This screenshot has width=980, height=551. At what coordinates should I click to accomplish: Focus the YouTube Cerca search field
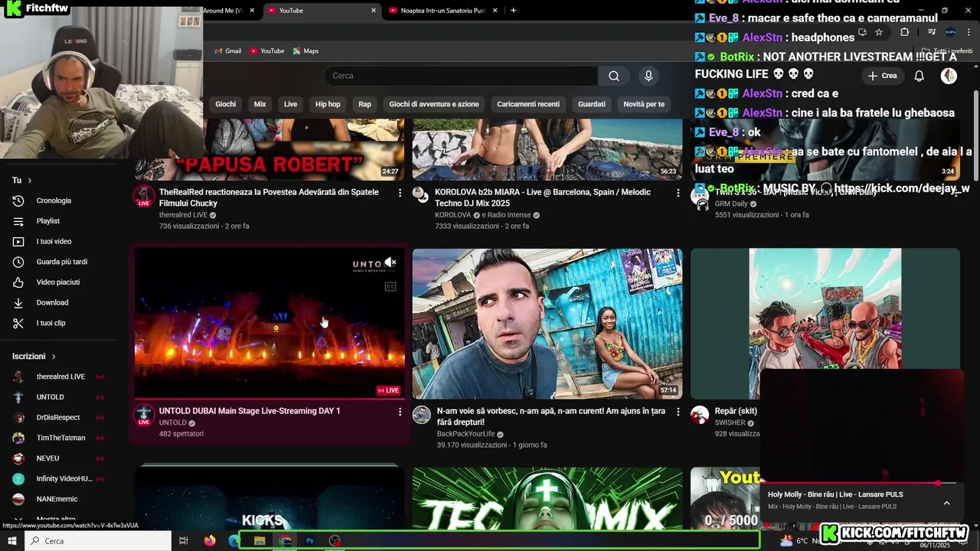pyautogui.click(x=461, y=76)
